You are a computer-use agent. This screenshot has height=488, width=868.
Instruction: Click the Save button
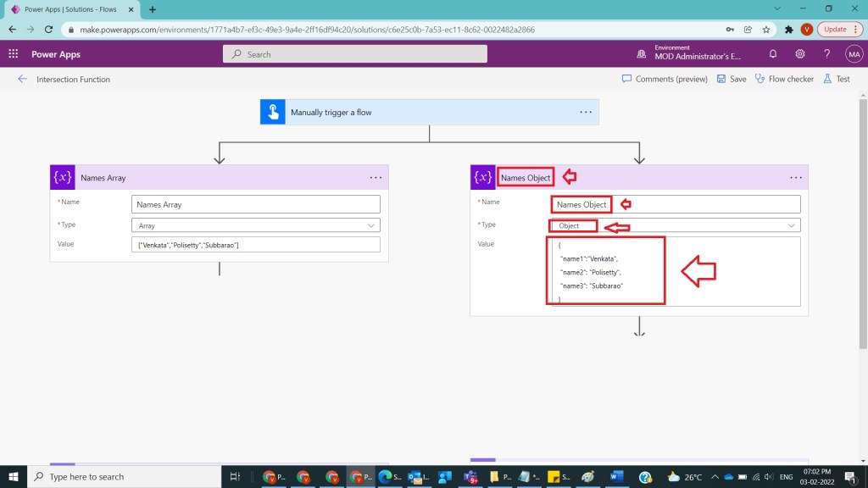pyautogui.click(x=731, y=79)
